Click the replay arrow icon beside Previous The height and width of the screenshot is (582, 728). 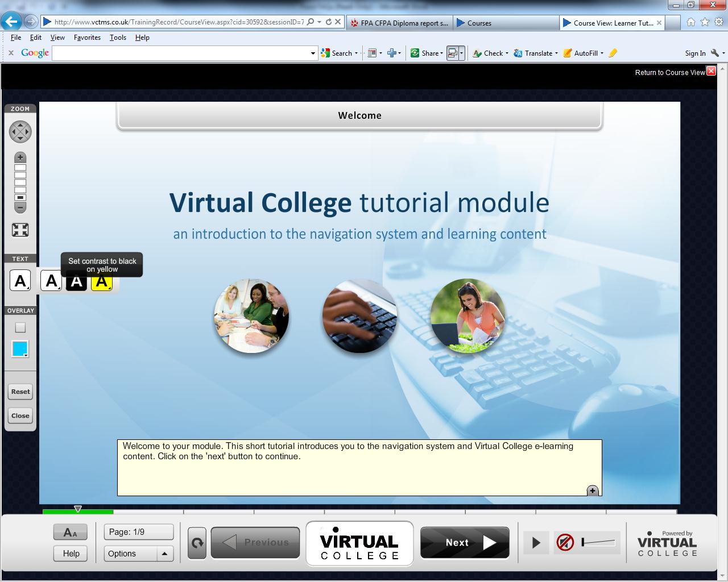click(196, 542)
